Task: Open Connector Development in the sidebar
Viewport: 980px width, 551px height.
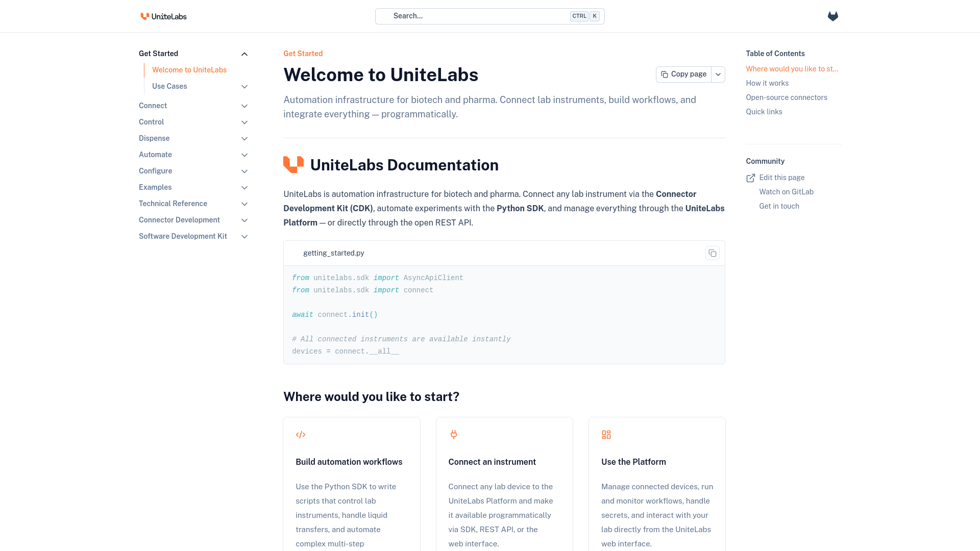Action: click(x=179, y=220)
